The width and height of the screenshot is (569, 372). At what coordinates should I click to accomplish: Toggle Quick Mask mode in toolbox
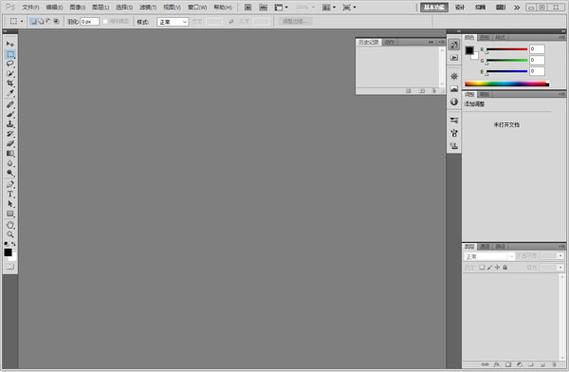click(10, 267)
